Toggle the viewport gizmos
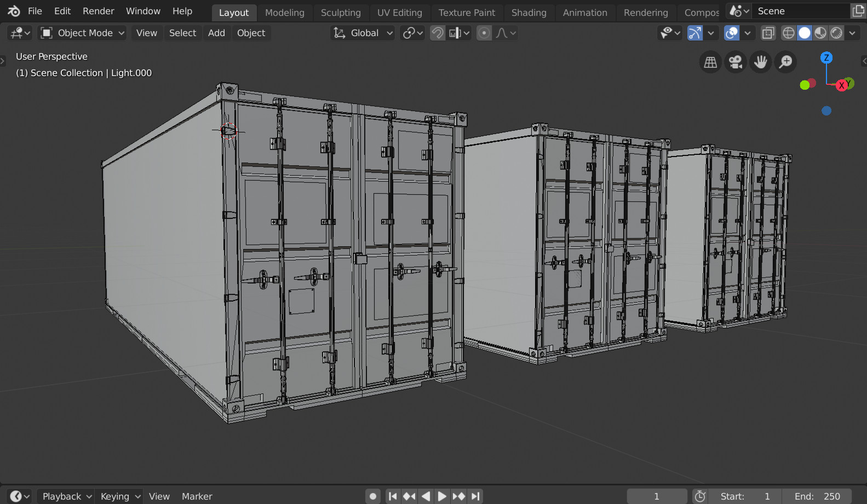Viewport: 867px width, 504px height. [694, 33]
